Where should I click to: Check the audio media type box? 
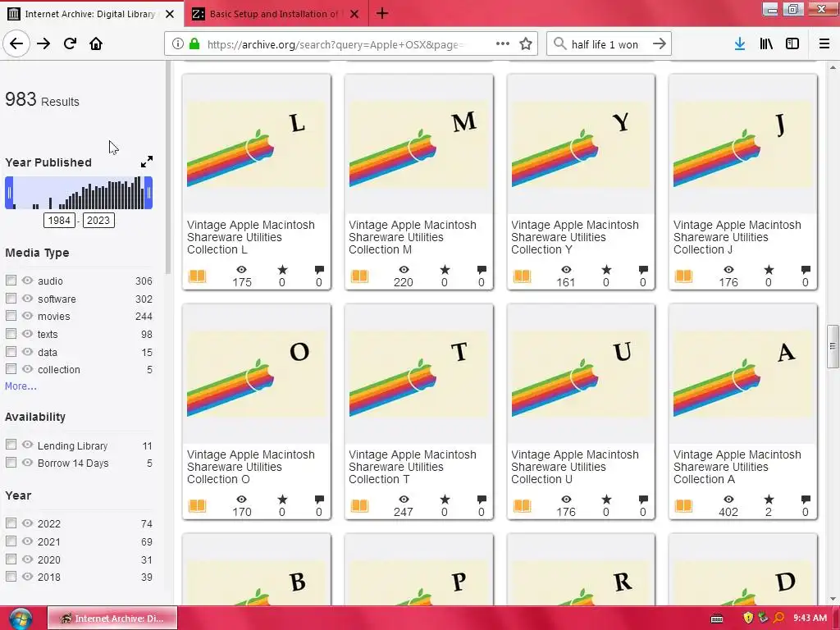click(x=11, y=281)
